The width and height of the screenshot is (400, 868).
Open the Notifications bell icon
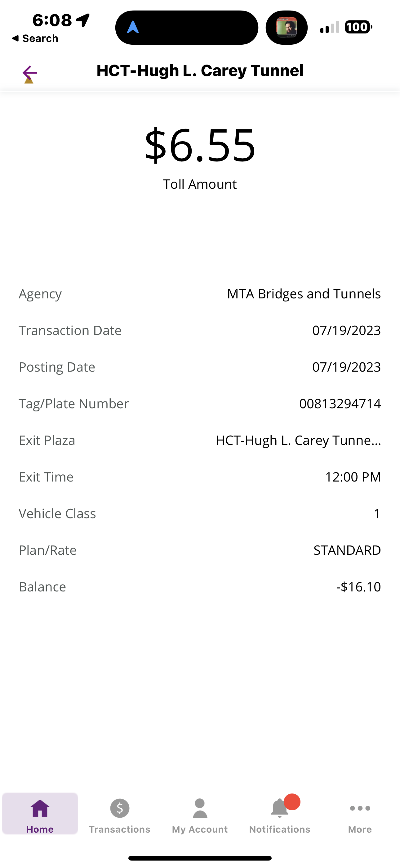279,808
